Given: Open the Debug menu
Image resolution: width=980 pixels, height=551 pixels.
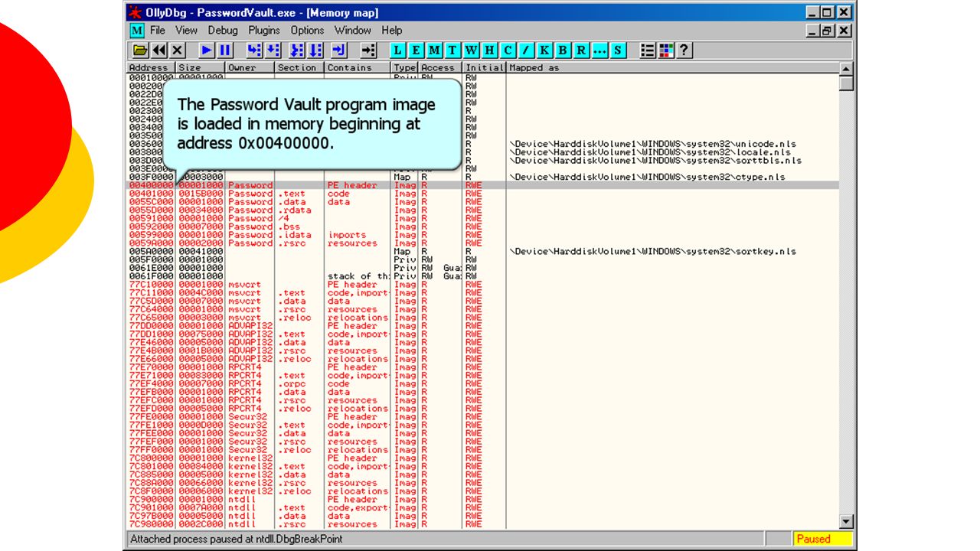Looking at the screenshot, I should click(223, 31).
